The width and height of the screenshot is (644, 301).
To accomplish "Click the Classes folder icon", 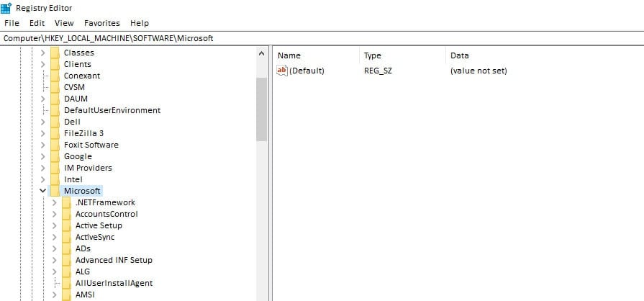I will click(55, 53).
